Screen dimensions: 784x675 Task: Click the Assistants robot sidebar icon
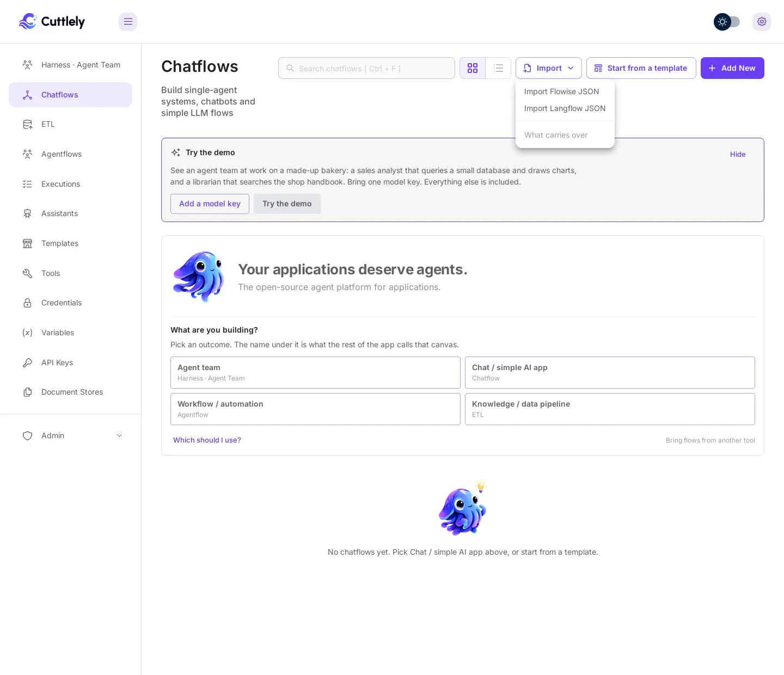click(27, 213)
